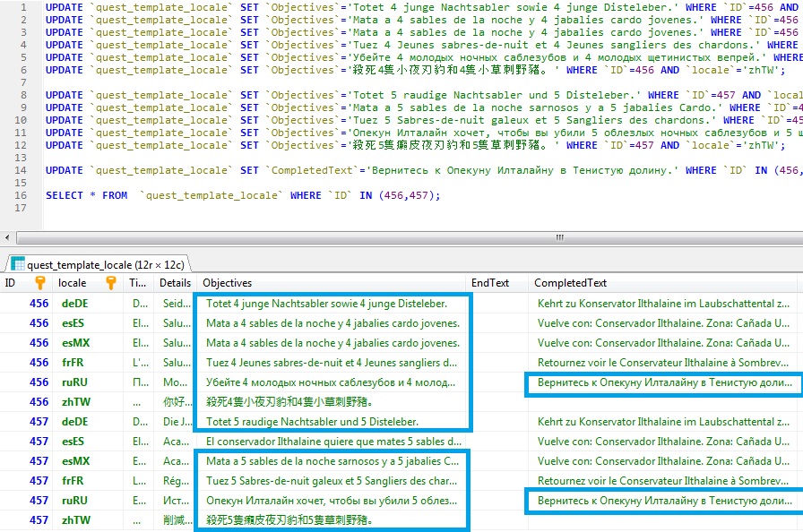Click empty line 17 in query editor

pyautogui.click(x=423, y=208)
